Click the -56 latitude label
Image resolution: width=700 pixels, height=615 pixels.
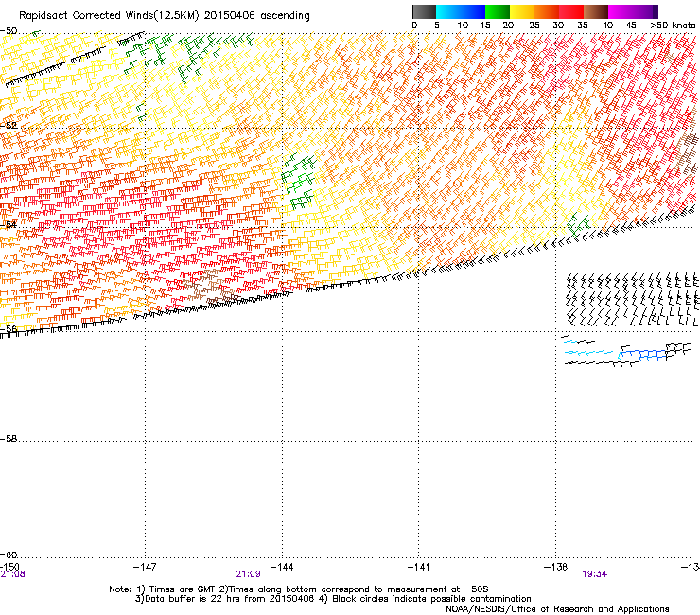pyautogui.click(x=9, y=328)
